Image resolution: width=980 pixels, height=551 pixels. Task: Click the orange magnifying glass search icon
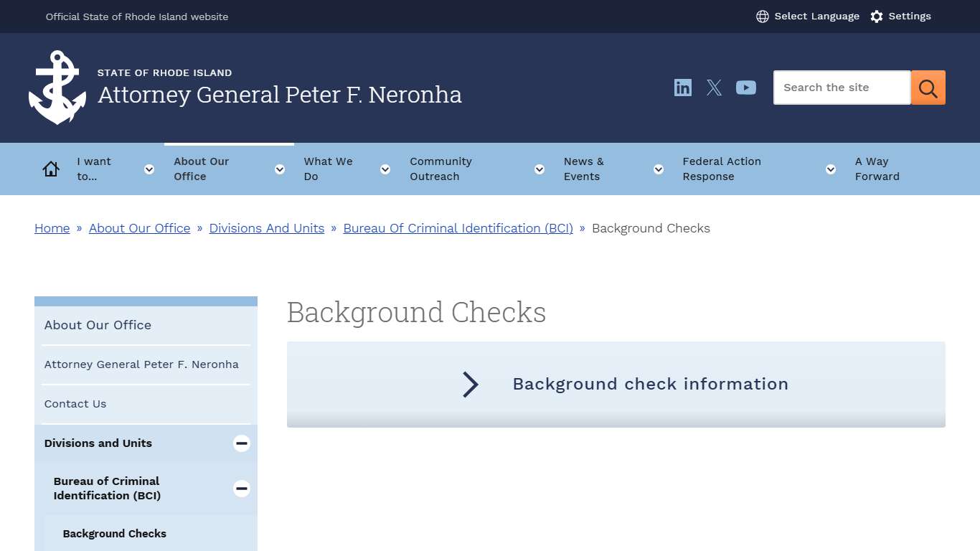(928, 87)
